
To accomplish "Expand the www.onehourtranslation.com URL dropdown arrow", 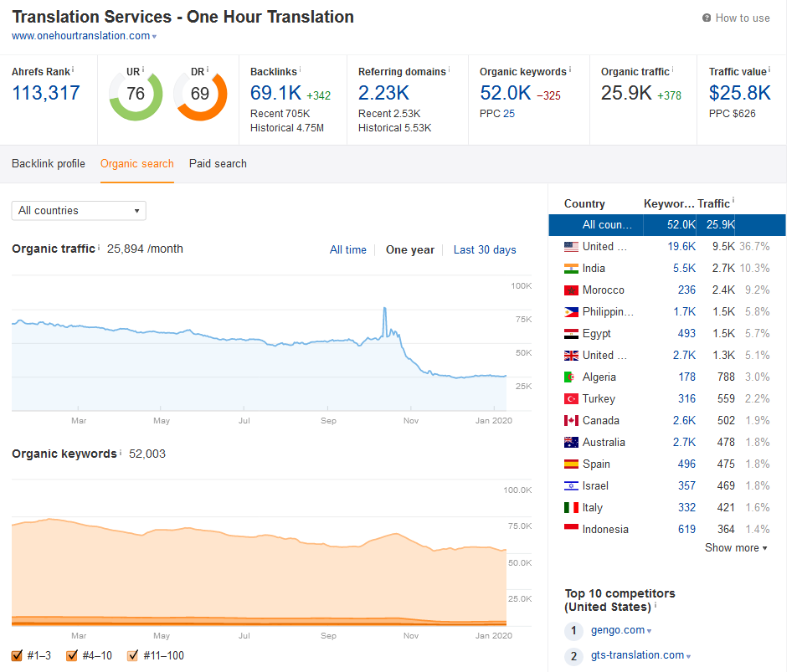I will (155, 37).
